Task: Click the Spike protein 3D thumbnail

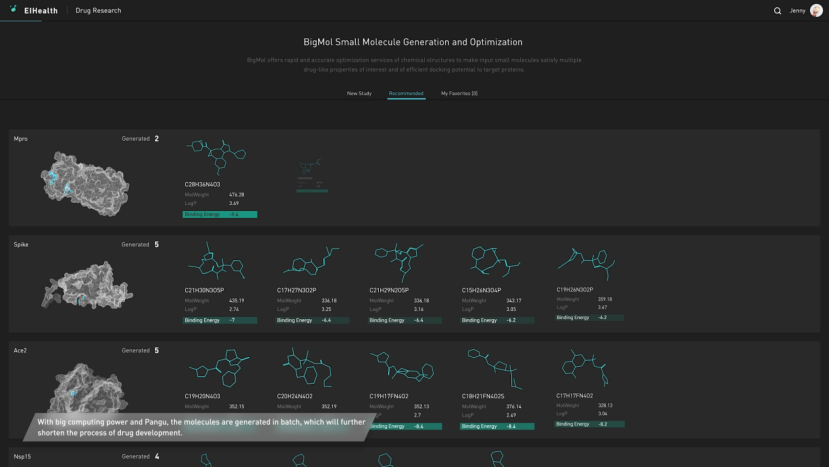Action: (x=87, y=286)
